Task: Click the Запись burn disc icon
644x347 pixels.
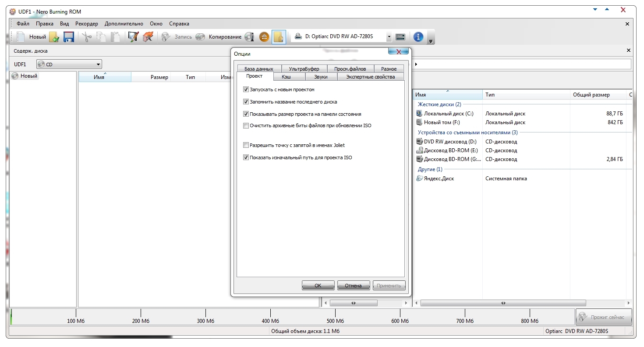Action: pos(166,37)
